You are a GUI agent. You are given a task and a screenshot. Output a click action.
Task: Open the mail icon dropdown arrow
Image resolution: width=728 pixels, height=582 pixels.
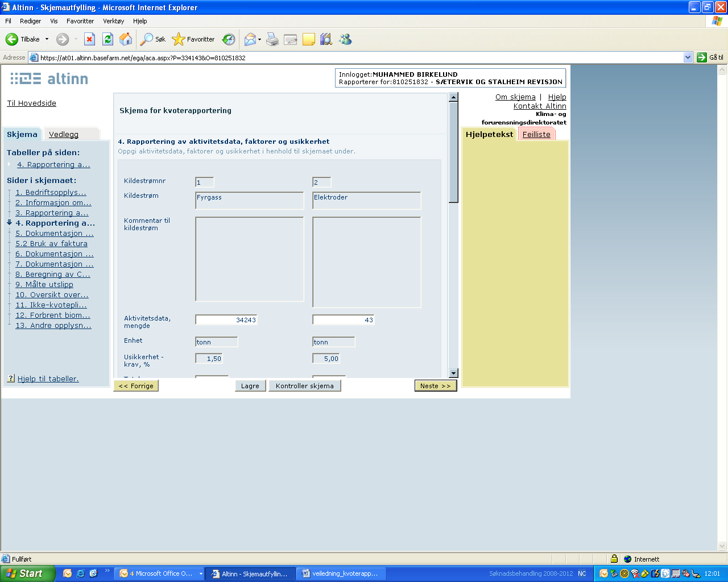click(259, 40)
